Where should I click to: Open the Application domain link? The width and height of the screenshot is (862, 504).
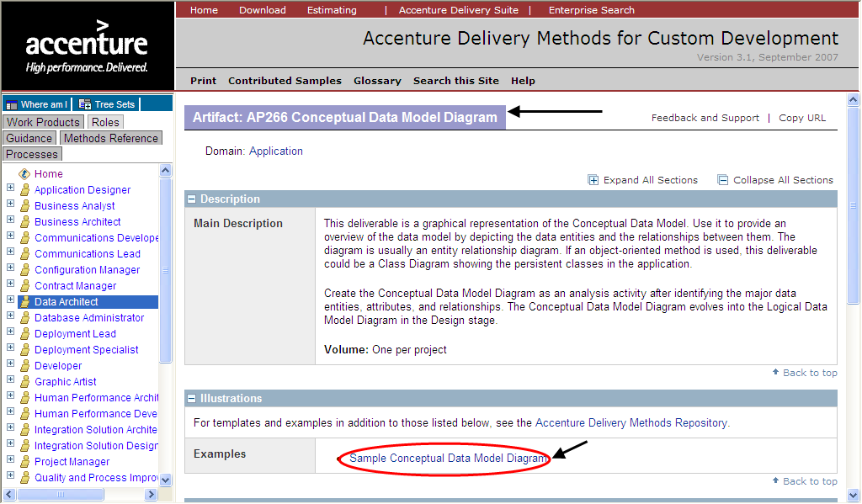(276, 151)
